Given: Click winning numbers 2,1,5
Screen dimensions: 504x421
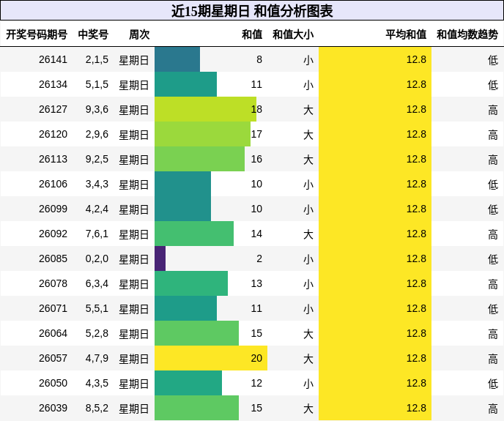Looking at the screenshot, I should pyautogui.click(x=97, y=59).
